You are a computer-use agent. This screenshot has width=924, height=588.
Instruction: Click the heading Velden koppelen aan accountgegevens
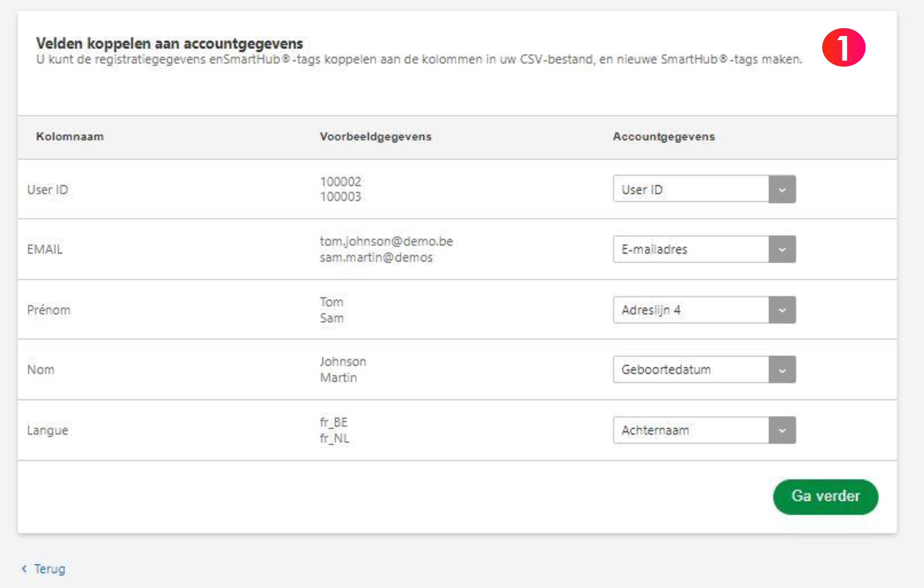point(170,43)
